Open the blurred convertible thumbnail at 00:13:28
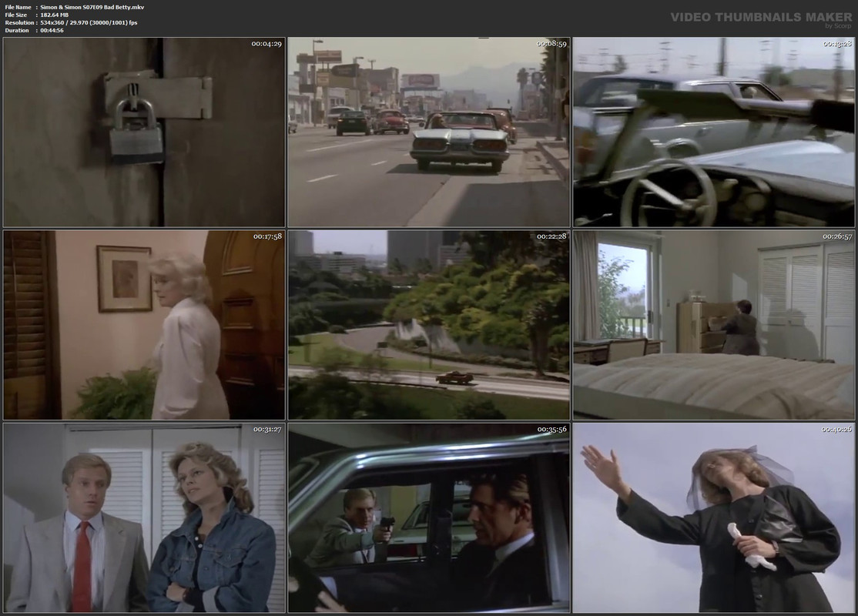The height and width of the screenshot is (616, 858). pos(713,132)
